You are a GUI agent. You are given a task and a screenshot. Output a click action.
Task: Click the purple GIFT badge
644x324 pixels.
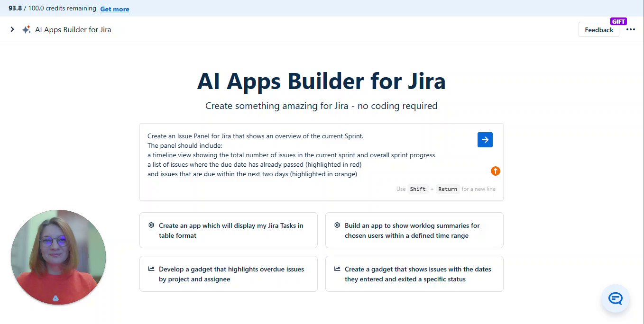(x=618, y=21)
